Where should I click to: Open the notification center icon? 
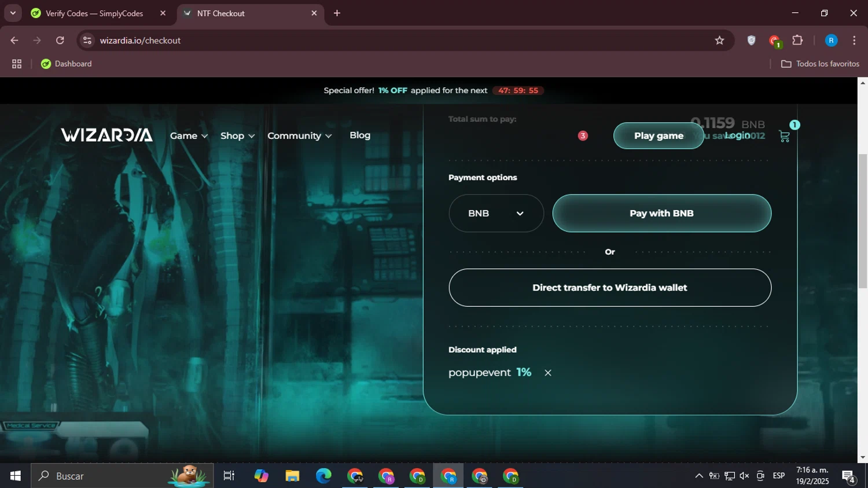coord(849,476)
